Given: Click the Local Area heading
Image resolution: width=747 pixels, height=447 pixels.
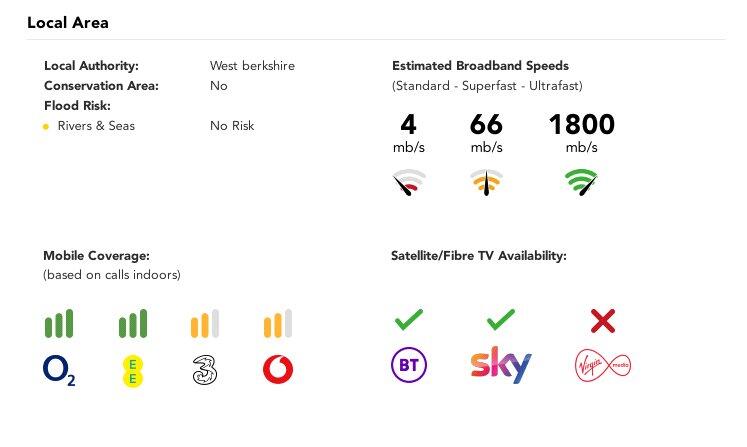Looking at the screenshot, I should pos(68,22).
